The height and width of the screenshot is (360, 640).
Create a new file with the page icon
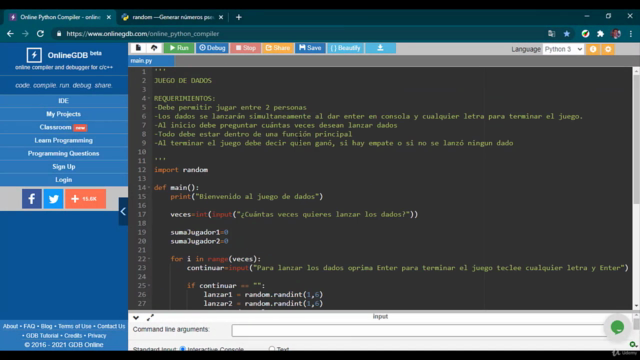(x=138, y=48)
